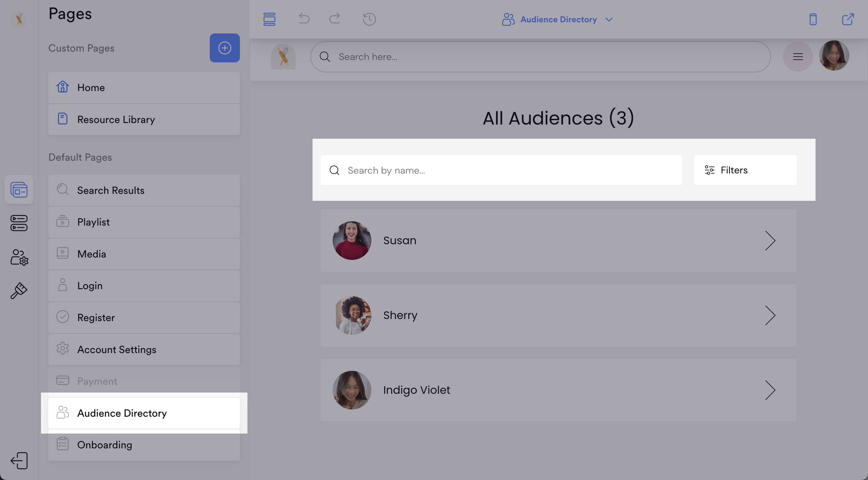Click the undo arrow in top toolbar
The width and height of the screenshot is (868, 480).
(304, 19)
